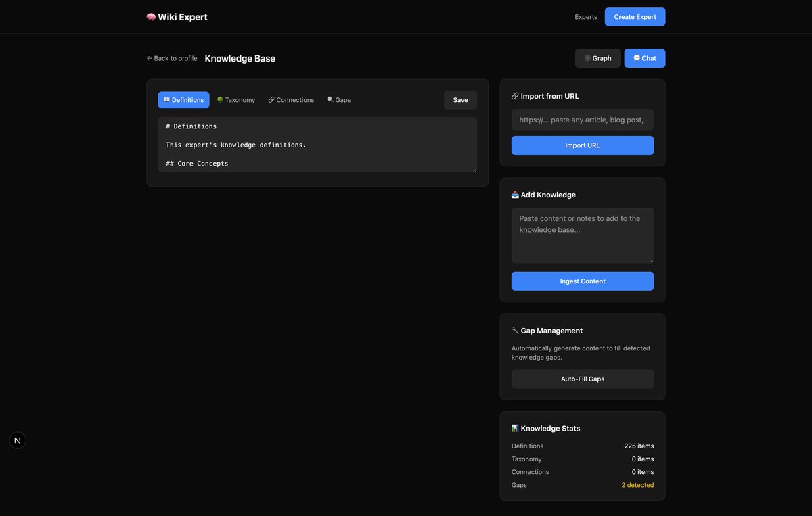Click the '225 items' definitions count
812x516 pixels.
(x=639, y=446)
